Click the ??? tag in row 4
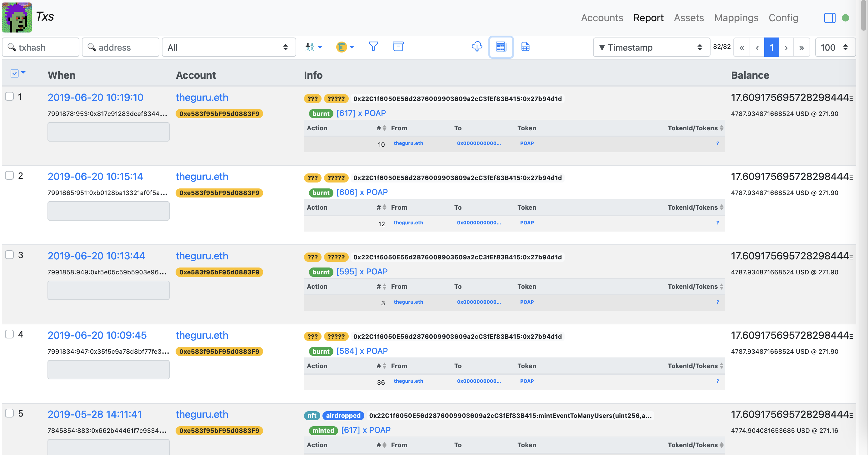 312,336
